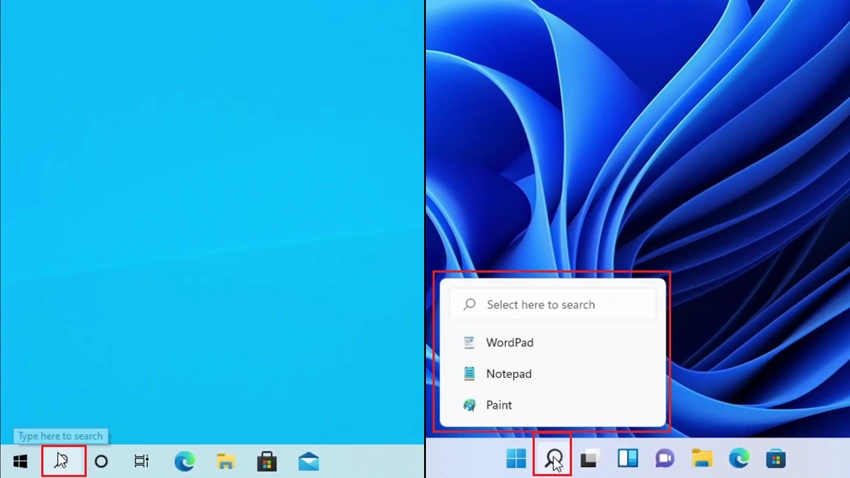Launch Microsoft Edge from Windows 10 taskbar
This screenshot has width=850, height=478.
pos(184,461)
